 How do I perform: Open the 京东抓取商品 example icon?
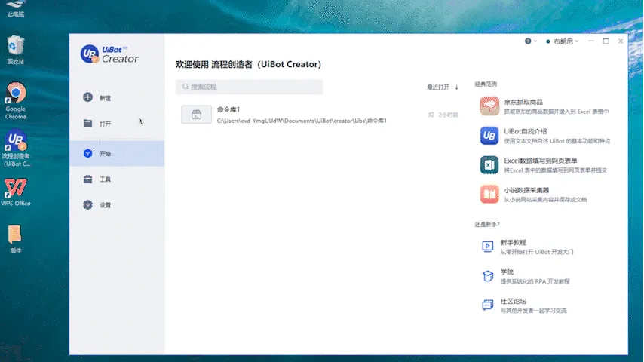pyautogui.click(x=489, y=106)
